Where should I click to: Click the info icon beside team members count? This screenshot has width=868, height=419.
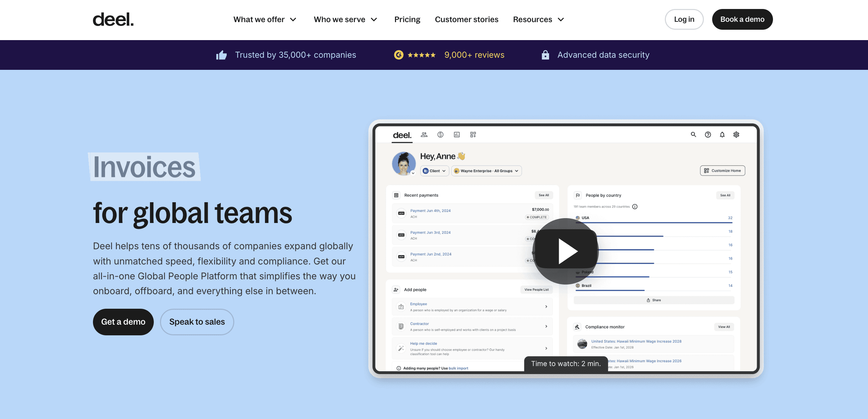click(635, 207)
